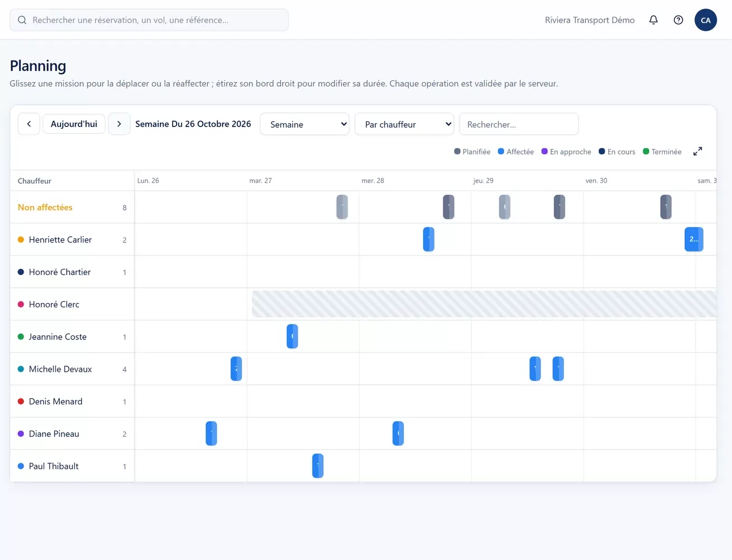
Task: Select the Non affectées row header
Action: [72, 207]
